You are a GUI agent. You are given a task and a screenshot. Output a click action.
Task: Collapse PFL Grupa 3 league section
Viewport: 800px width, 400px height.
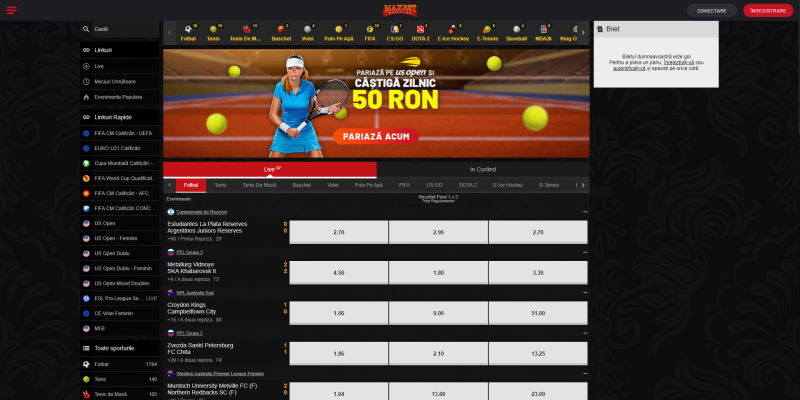pyautogui.click(x=585, y=252)
